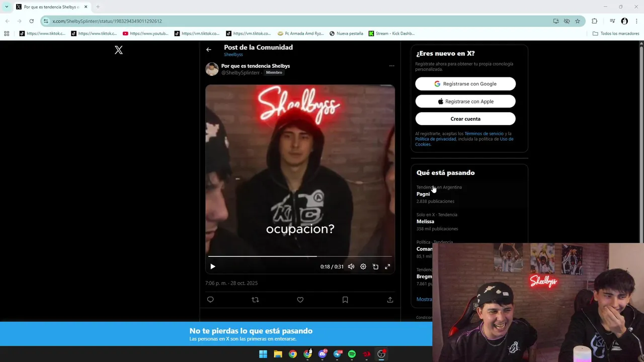This screenshot has width=644, height=362.
Task: Open the apps grid in bookmarks bar
Action: [x=7, y=34]
